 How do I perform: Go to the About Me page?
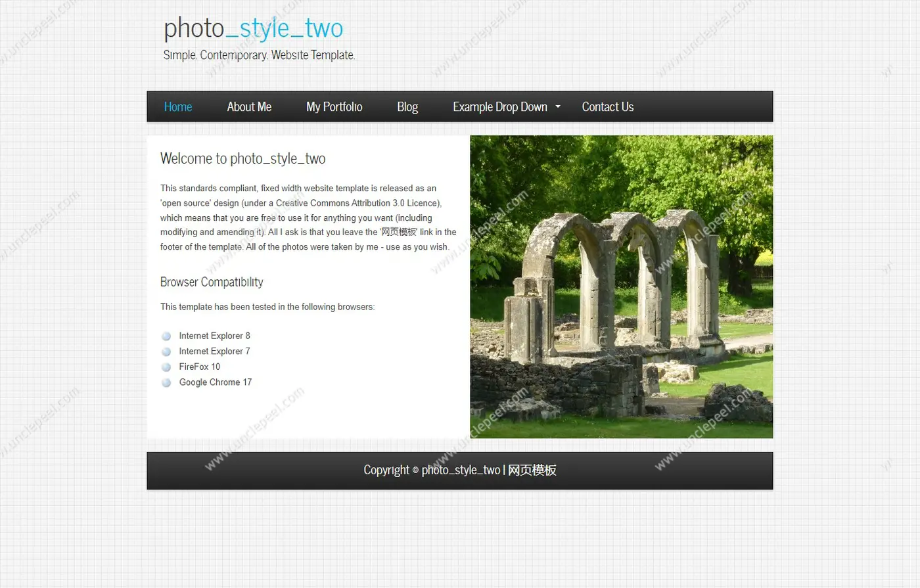[249, 106]
